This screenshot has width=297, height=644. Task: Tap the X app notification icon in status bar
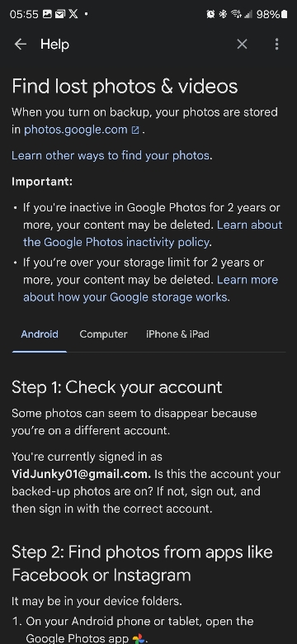pyautogui.click(x=73, y=14)
